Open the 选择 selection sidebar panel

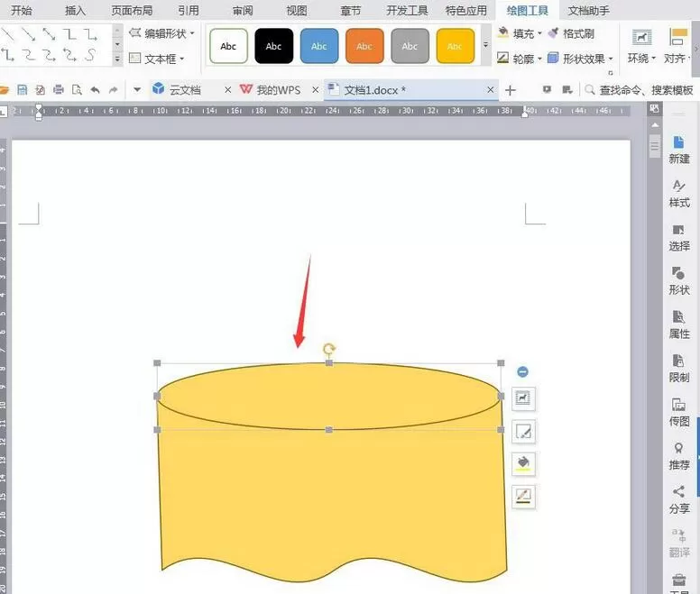coord(678,237)
